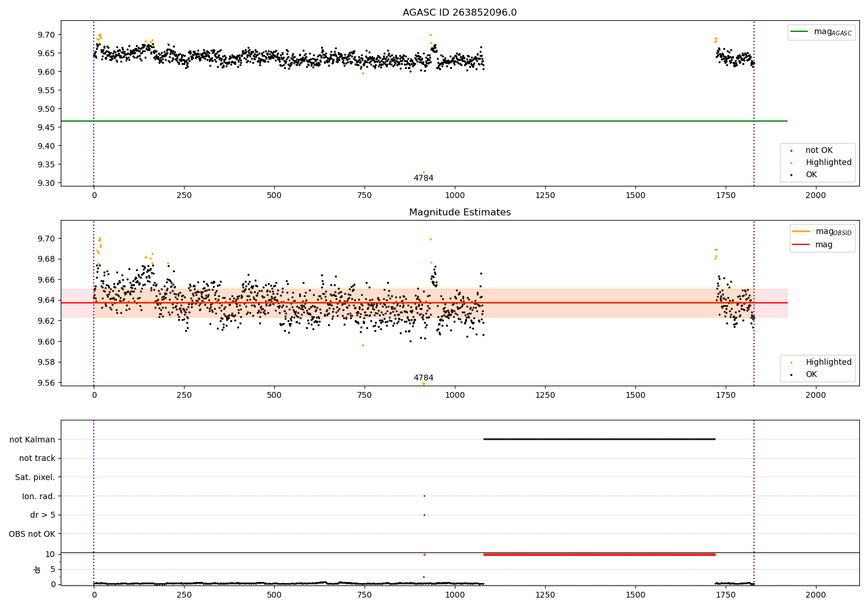
Task: Click the 'dr > 5' row label
Action: click(x=43, y=515)
